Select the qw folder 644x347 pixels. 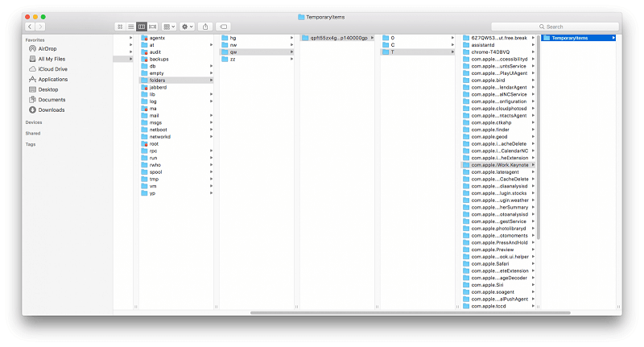[257, 52]
